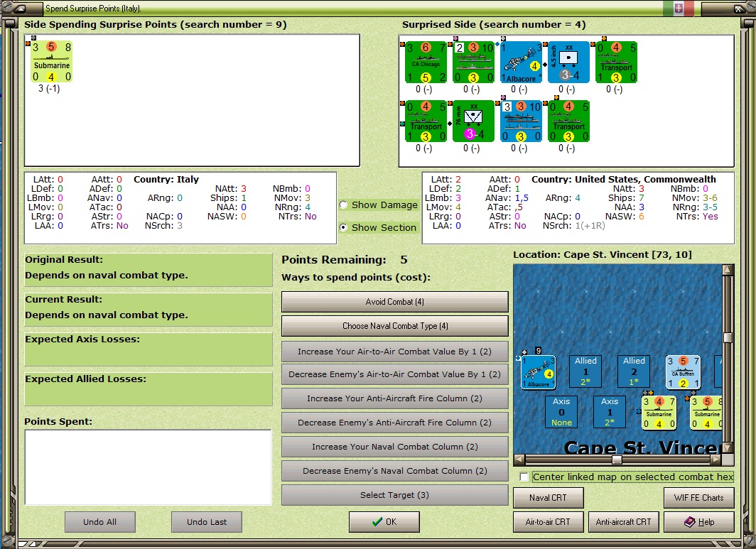This screenshot has width=756, height=549.
Task: Select the Show Damage radio button
Action: tap(344, 205)
